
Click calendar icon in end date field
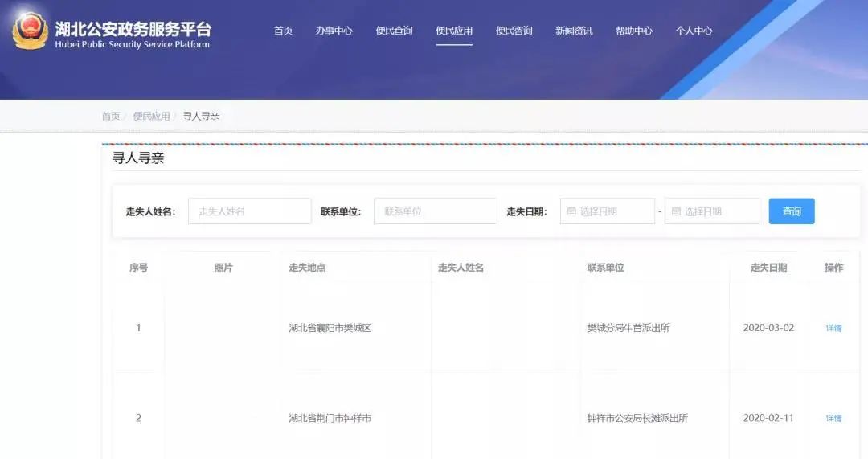tap(676, 211)
